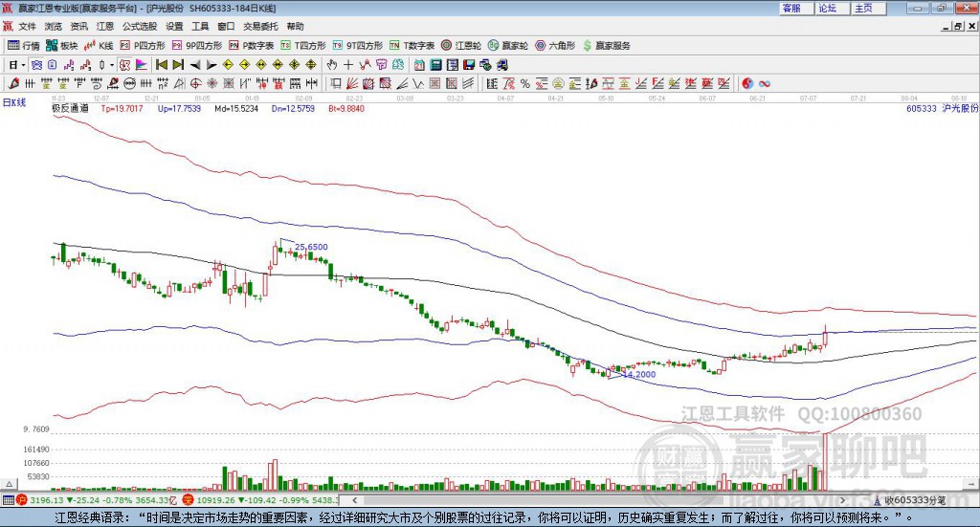Select the n² drawing tool
The height and width of the screenshot is (527, 980).
(163, 83)
